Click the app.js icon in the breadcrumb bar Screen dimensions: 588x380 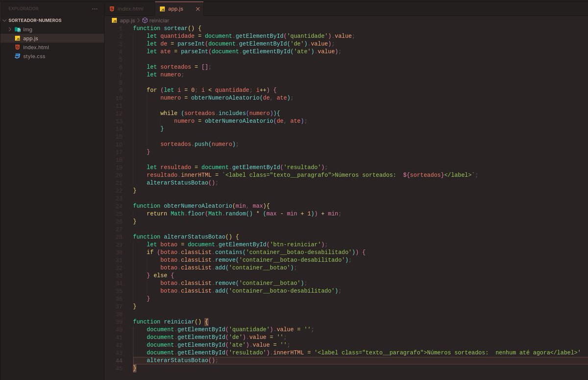click(114, 20)
